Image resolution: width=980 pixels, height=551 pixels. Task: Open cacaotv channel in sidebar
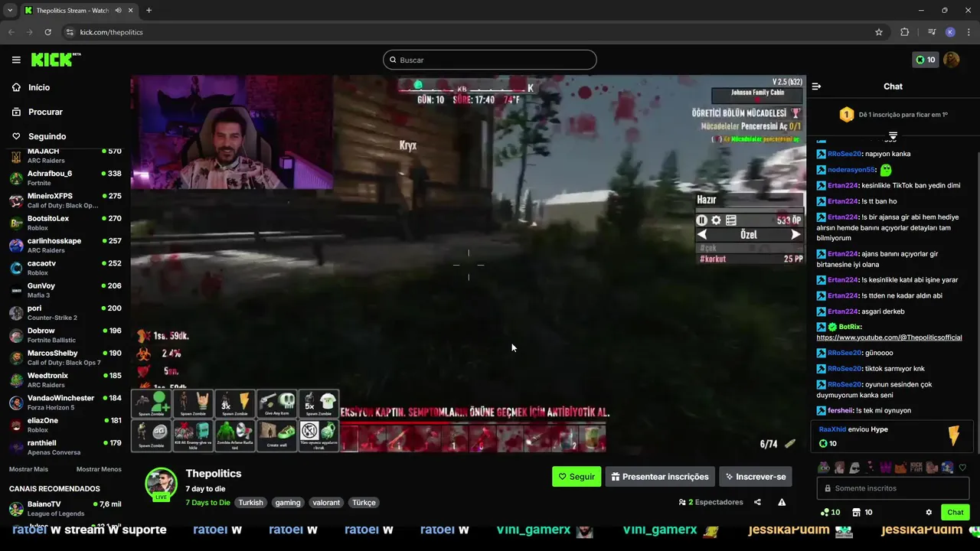click(65, 268)
